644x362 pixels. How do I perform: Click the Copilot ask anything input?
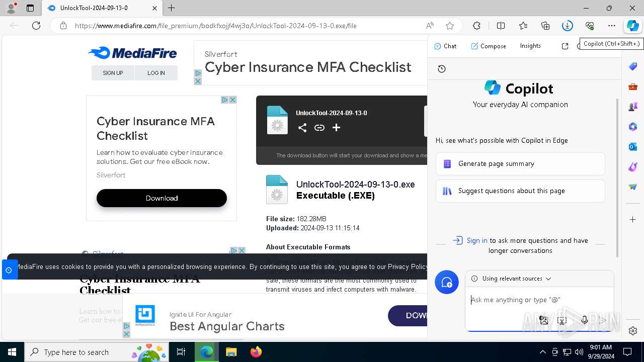538,300
